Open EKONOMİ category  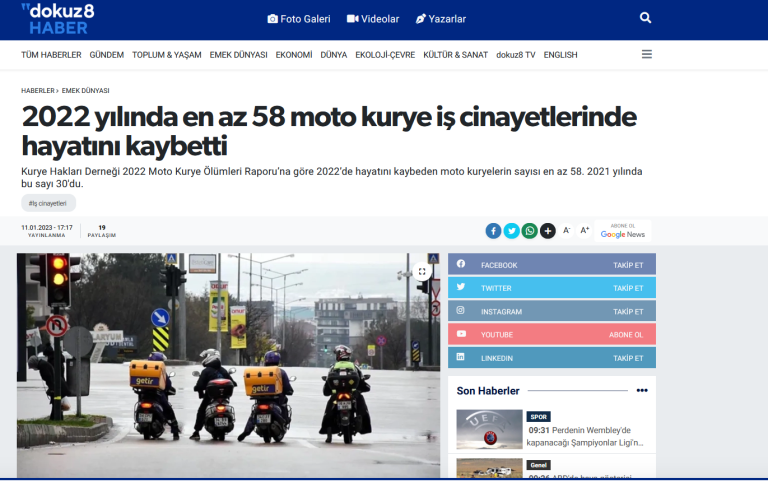(294, 55)
